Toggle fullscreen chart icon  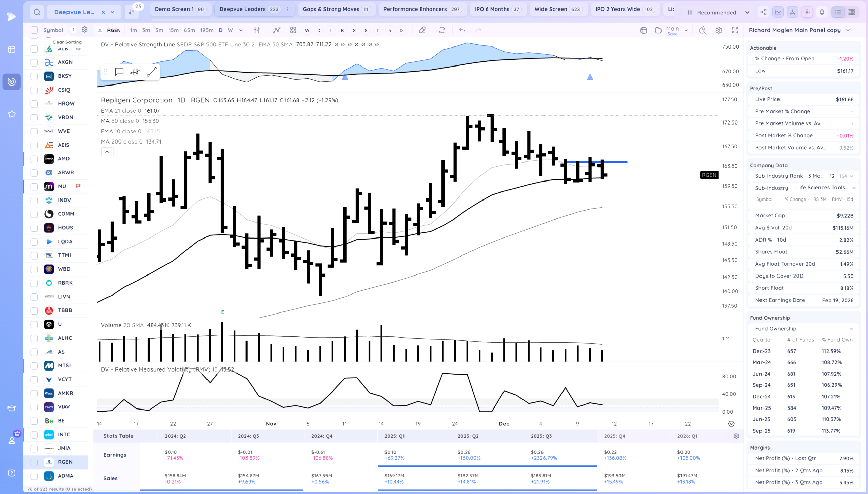(735, 30)
